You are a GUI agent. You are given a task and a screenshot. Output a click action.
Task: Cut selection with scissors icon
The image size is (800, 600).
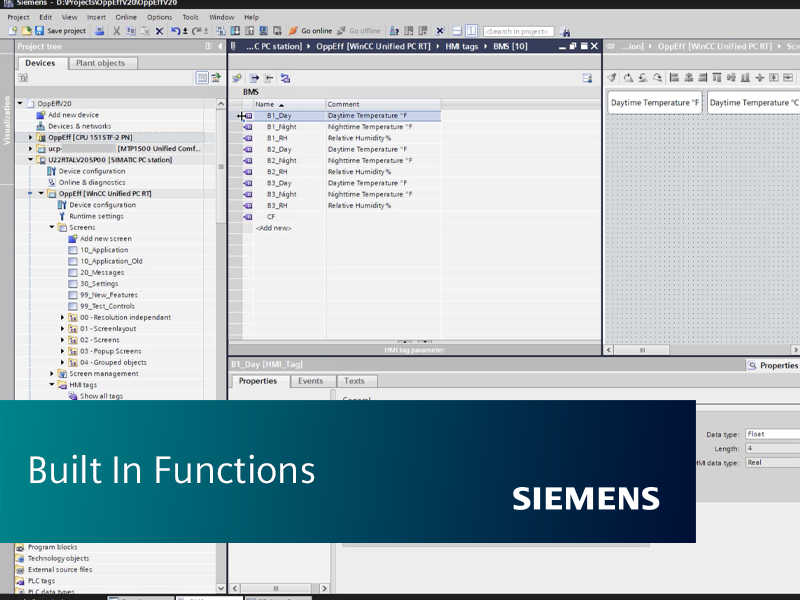point(116,31)
